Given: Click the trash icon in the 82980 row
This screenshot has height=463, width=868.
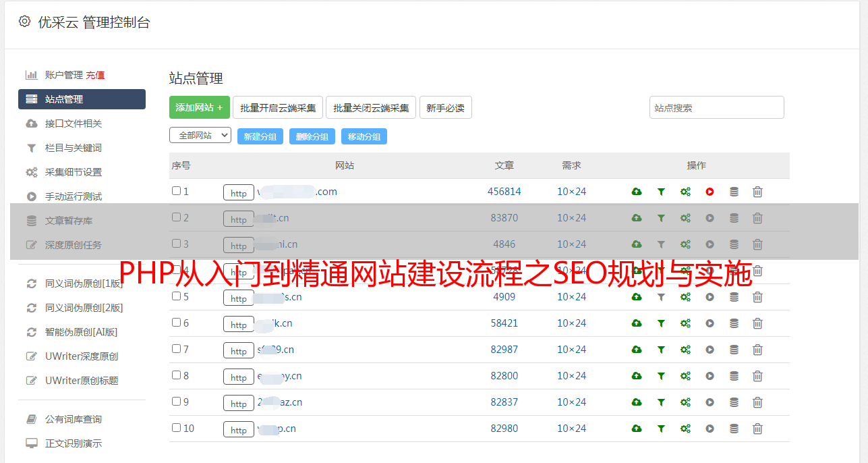Looking at the screenshot, I should pos(757,429).
